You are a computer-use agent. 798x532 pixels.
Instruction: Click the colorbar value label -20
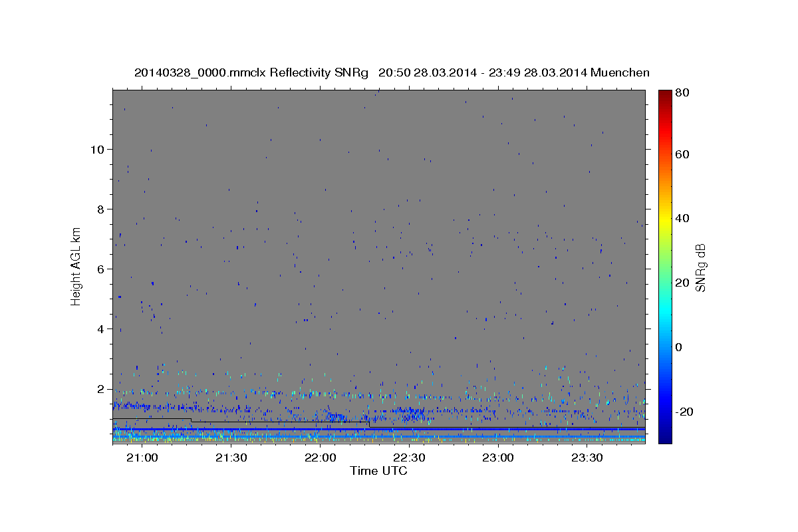[685, 412]
